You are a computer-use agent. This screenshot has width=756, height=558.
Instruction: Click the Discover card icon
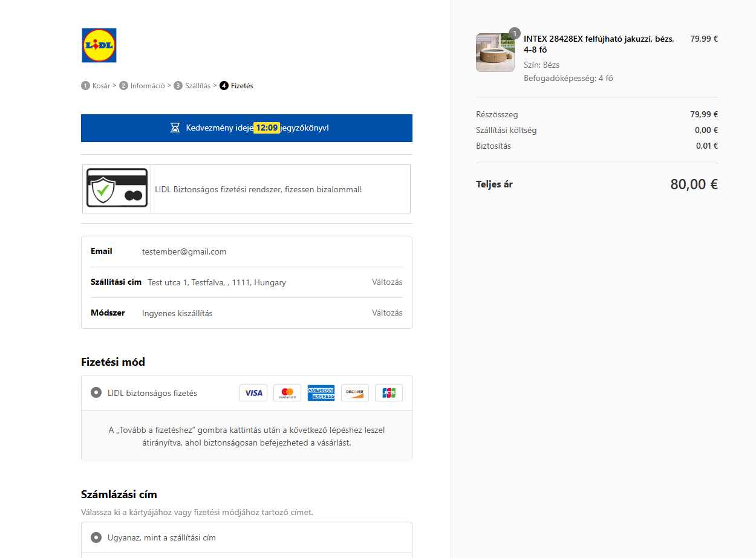coord(355,393)
